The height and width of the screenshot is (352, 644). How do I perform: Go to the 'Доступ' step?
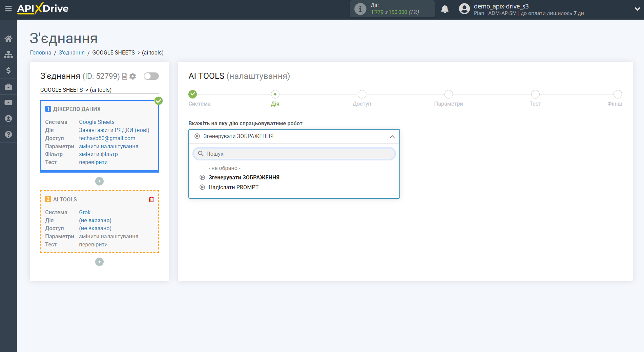pos(361,94)
